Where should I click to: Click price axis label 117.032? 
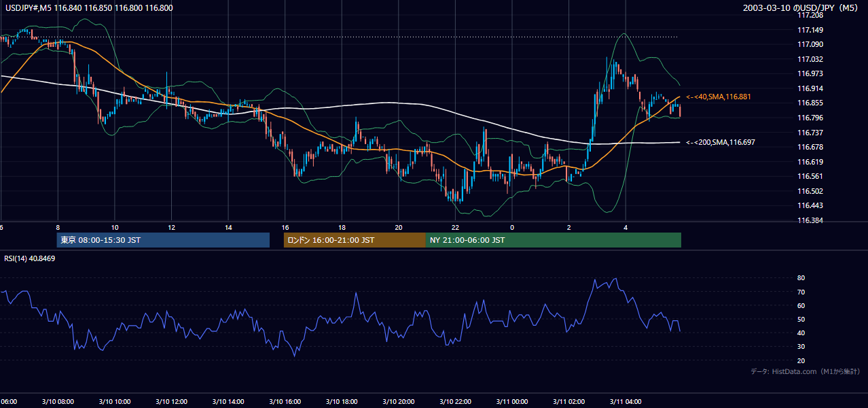pyautogui.click(x=810, y=59)
